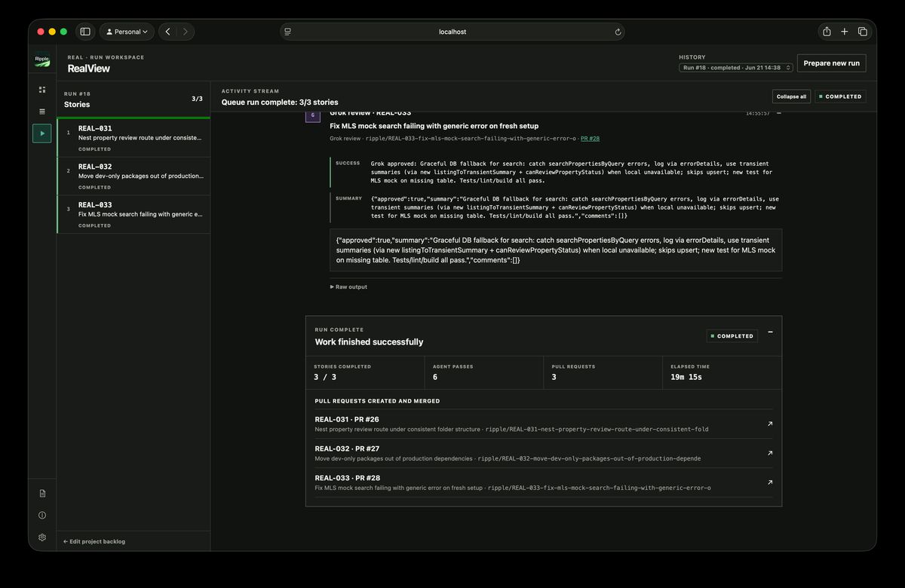The image size is (905, 588).
Task: Click the localhost address bar
Action: coord(452,32)
